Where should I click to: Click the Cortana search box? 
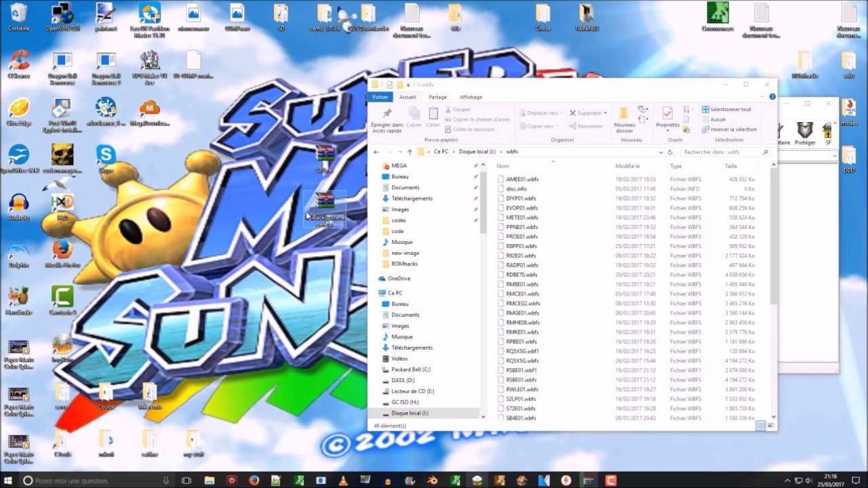(96, 481)
